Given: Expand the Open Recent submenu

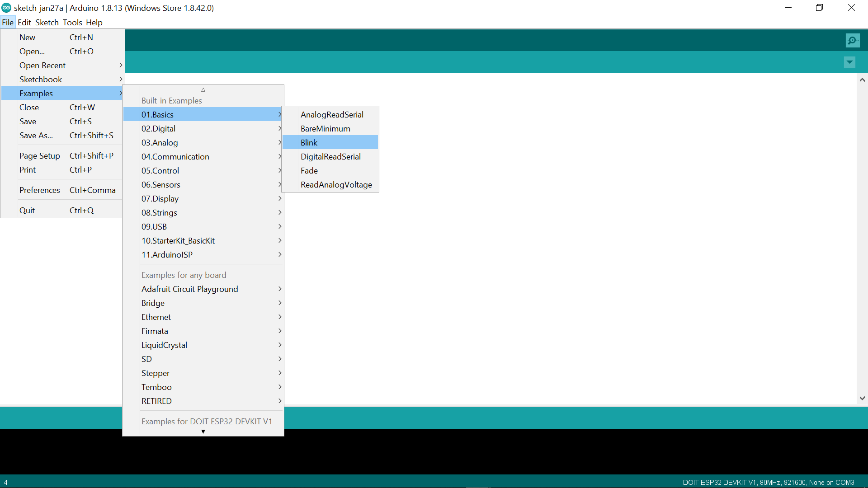Looking at the screenshot, I should tap(42, 65).
